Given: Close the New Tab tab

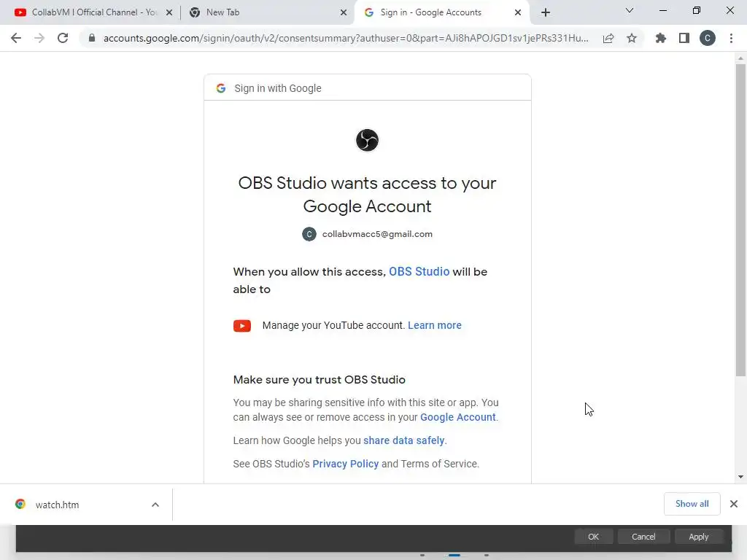Looking at the screenshot, I should click(x=344, y=12).
